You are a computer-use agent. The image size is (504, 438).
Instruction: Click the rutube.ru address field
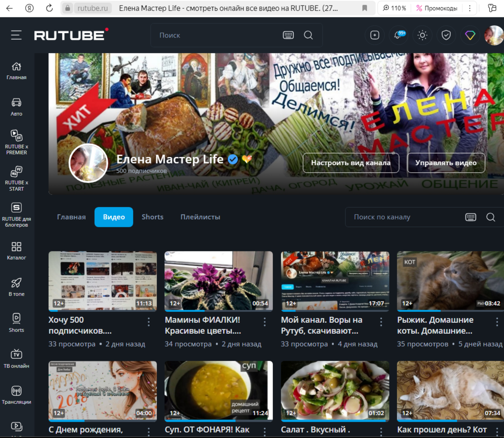(93, 8)
